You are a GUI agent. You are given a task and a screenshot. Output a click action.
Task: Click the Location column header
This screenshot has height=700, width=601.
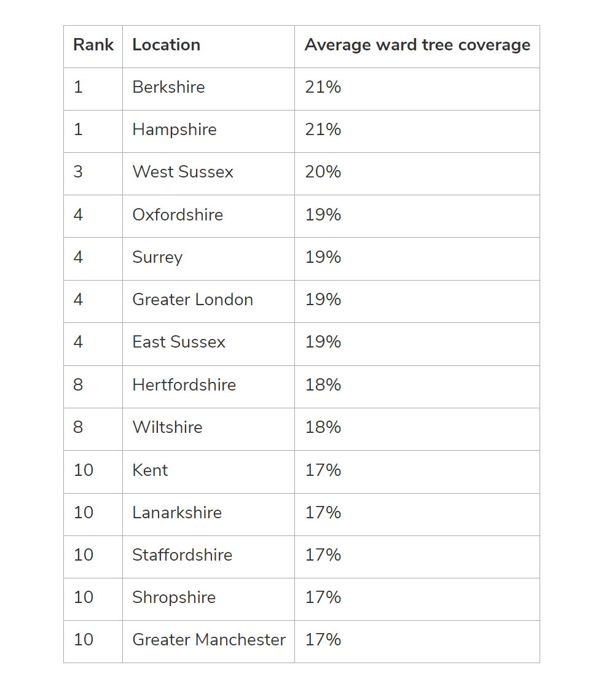[166, 45]
